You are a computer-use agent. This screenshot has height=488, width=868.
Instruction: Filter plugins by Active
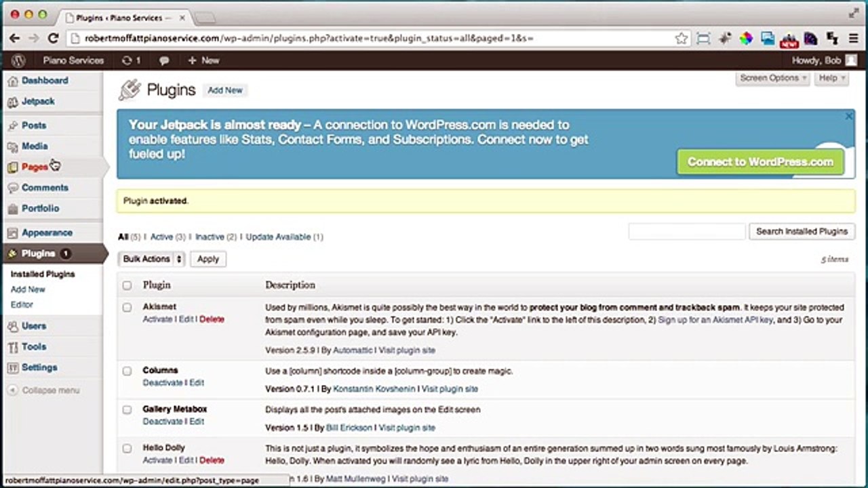click(x=161, y=237)
